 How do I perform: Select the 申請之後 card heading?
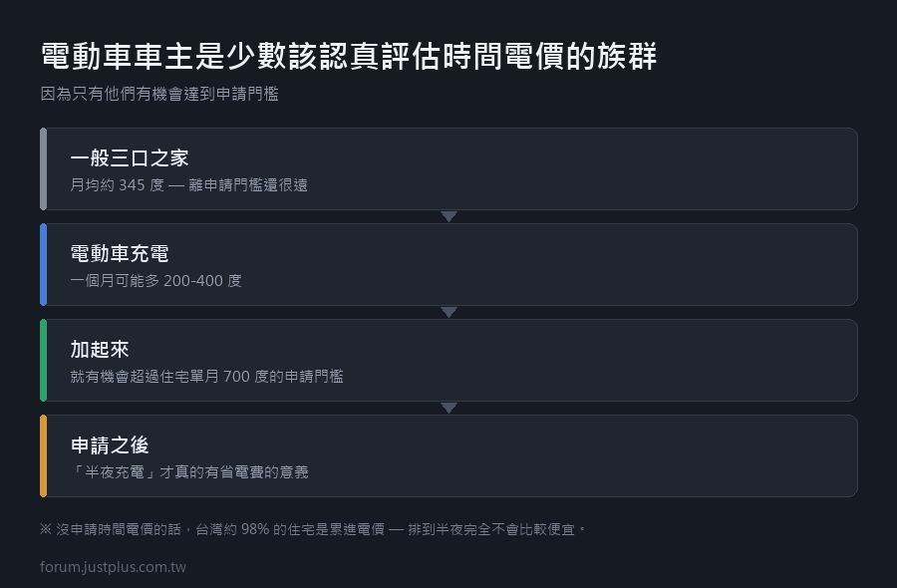tap(110, 445)
